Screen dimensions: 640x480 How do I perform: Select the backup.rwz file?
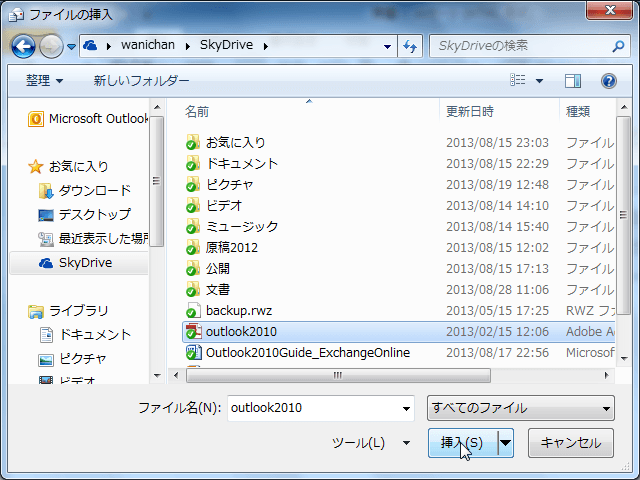229,311
